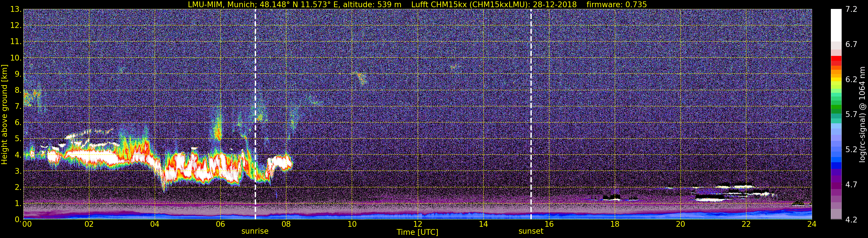Click the colorbar value 5.7
Image resolution: width=868 pixels, height=238 pixels.
[851, 114]
